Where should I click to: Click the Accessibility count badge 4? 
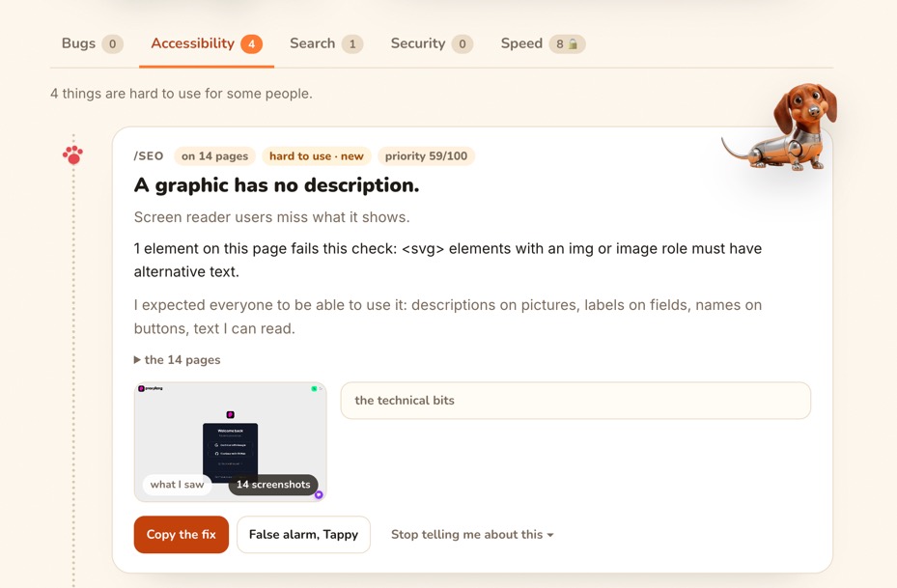click(251, 44)
